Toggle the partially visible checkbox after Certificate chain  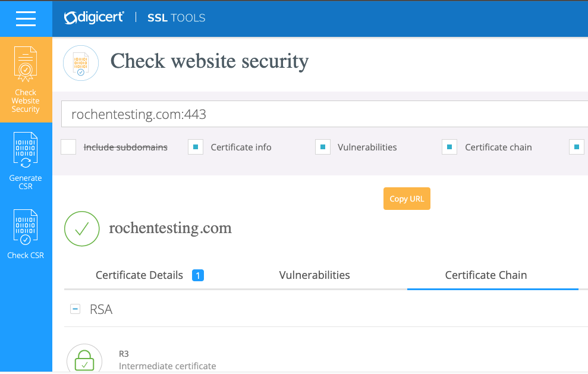point(577,147)
